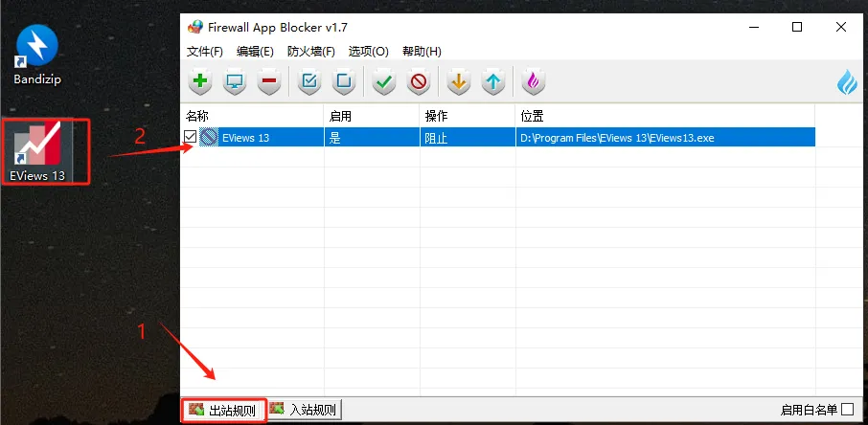Click the Firewall App Blocker title bar icon
Viewport: 868px width, 425px height.
tap(195, 27)
